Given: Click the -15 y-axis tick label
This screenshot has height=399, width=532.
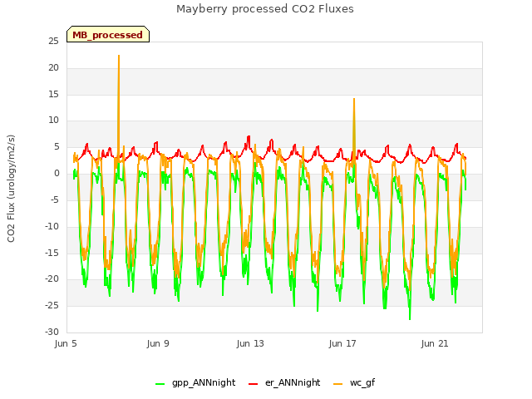Looking at the screenshot, I should point(52,253).
